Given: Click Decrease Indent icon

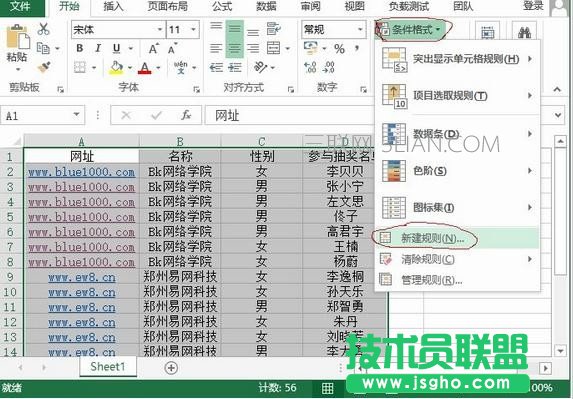Looking at the screenshot, I should 216,68.
